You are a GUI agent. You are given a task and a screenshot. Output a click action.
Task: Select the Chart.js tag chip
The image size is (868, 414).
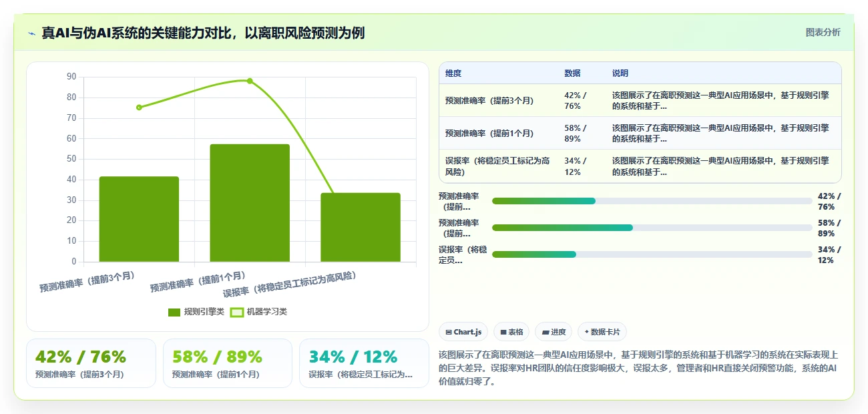464,332
